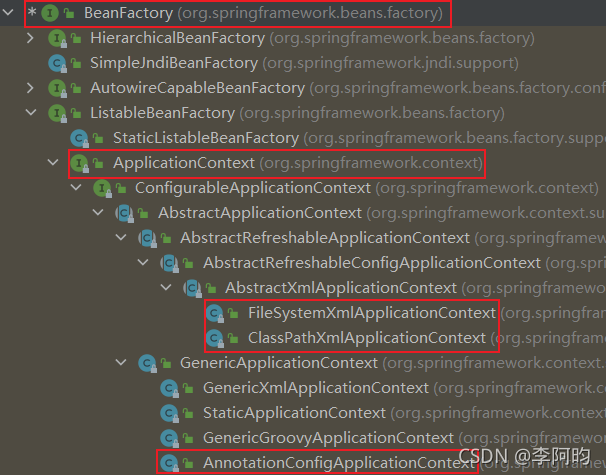Click the SimpleJndiBeanFactory class icon
Screen dimensions: 606x475
tap(57, 63)
